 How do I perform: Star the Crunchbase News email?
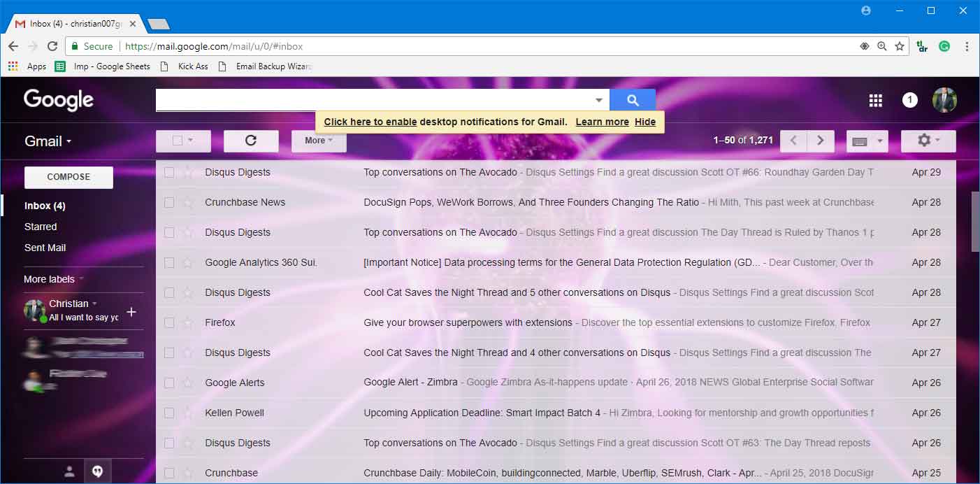tap(187, 203)
